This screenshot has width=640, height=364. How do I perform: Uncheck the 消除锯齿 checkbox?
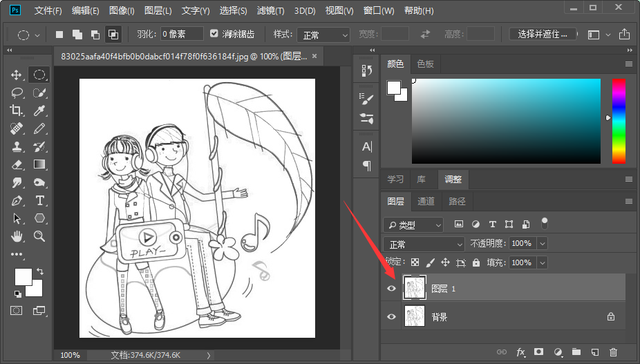(214, 33)
